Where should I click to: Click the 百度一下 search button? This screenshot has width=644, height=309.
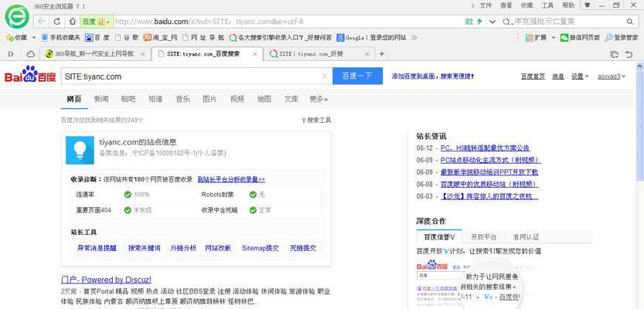click(357, 76)
